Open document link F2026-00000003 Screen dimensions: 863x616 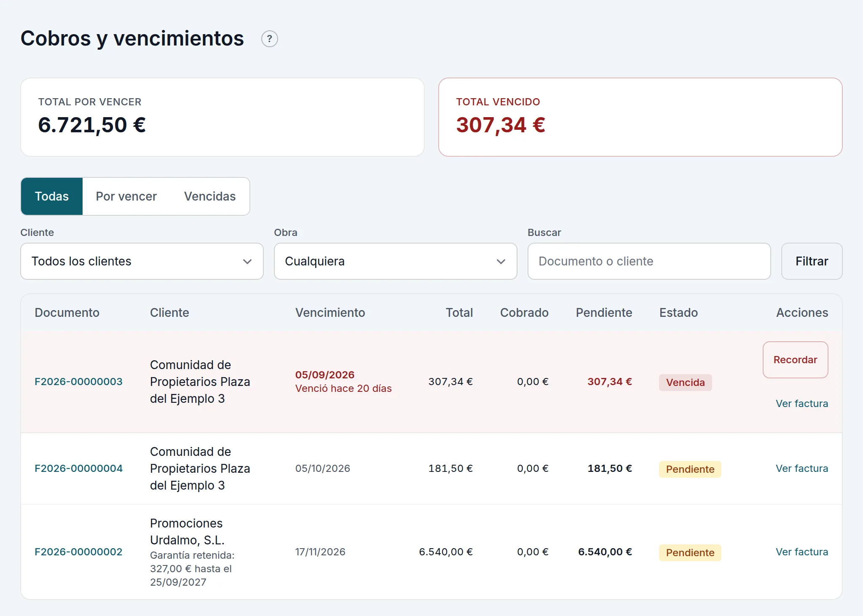[78, 382]
